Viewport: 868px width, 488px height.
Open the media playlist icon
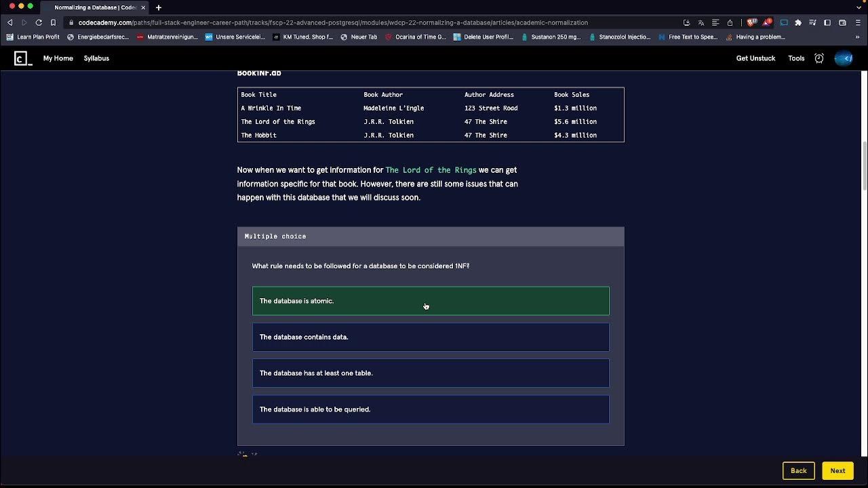pyautogui.click(x=812, y=22)
